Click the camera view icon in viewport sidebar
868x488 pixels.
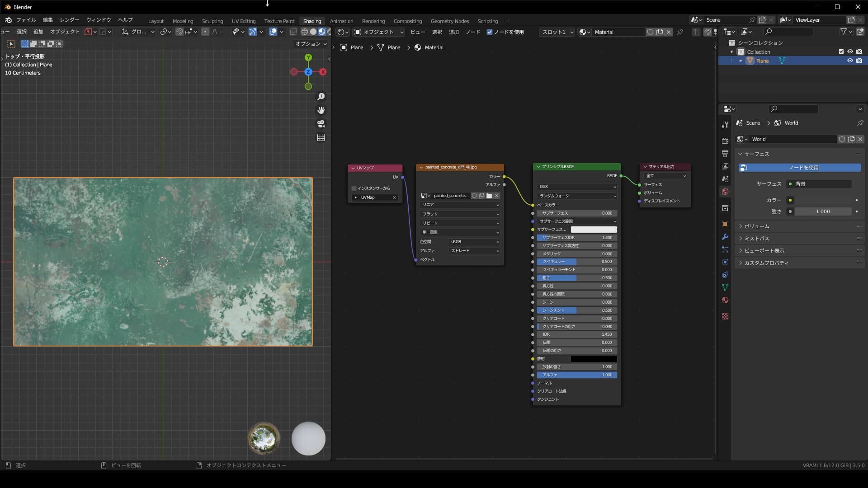click(x=321, y=124)
